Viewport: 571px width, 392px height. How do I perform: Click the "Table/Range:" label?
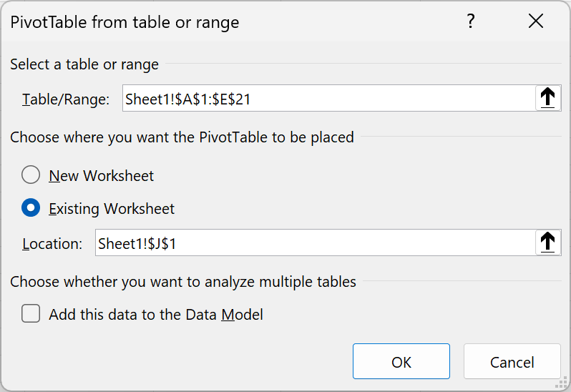[66, 99]
